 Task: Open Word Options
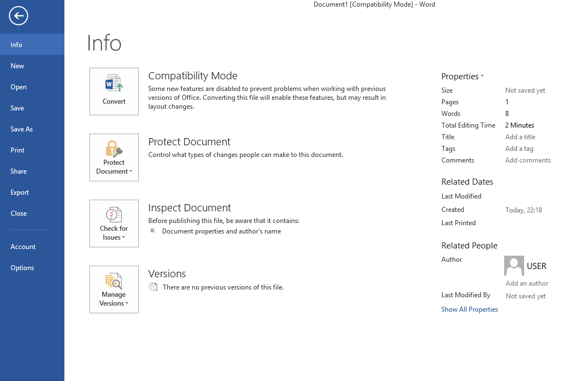coord(32,267)
